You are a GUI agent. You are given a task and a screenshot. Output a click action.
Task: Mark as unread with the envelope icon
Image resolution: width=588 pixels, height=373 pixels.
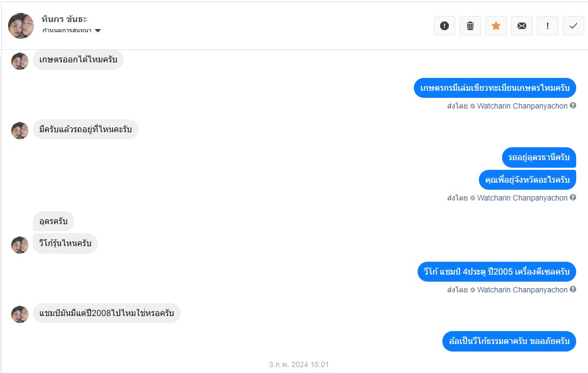522,26
